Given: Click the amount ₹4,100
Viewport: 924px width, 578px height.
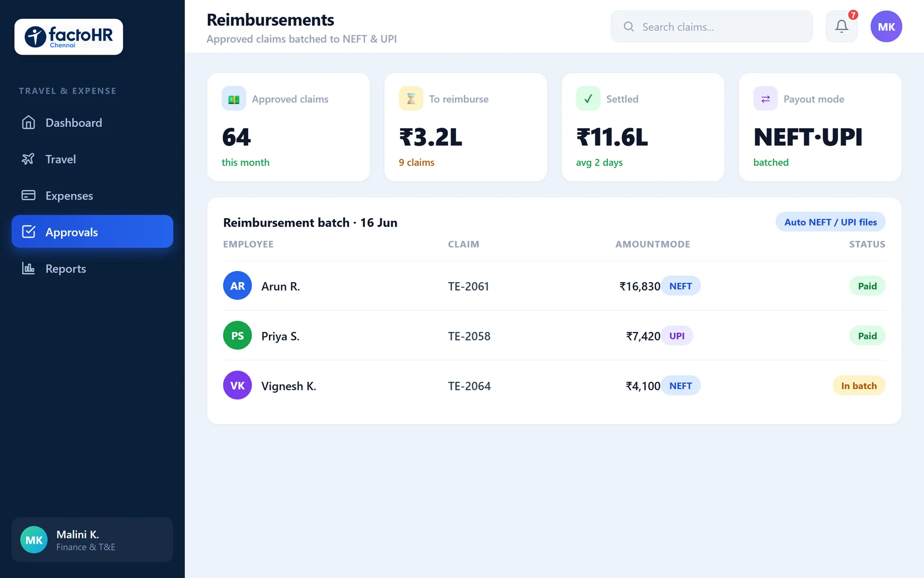Looking at the screenshot, I should (x=643, y=386).
